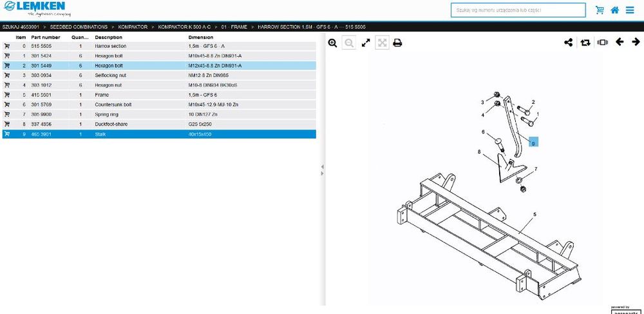This screenshot has width=644, height=314.
Task: Sort by Item column header
Action: click(x=21, y=37)
